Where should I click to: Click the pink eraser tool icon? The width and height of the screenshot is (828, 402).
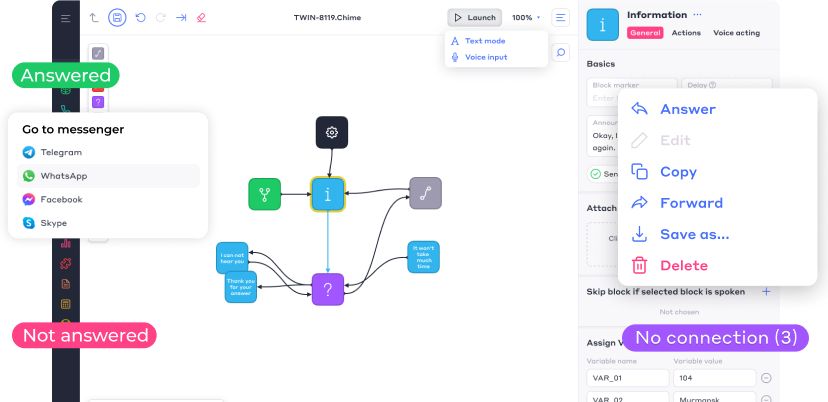point(201,18)
